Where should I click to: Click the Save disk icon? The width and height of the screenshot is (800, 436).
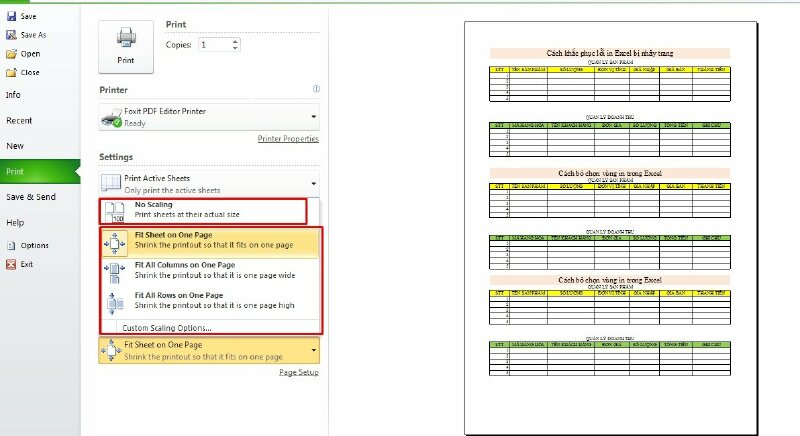tap(11, 16)
